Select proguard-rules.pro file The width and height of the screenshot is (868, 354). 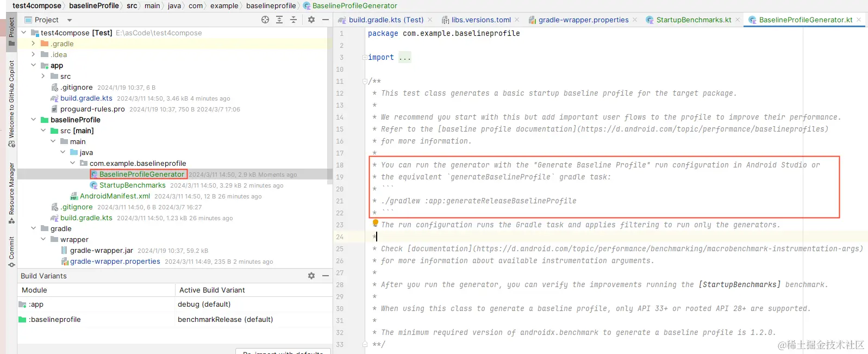tap(92, 109)
